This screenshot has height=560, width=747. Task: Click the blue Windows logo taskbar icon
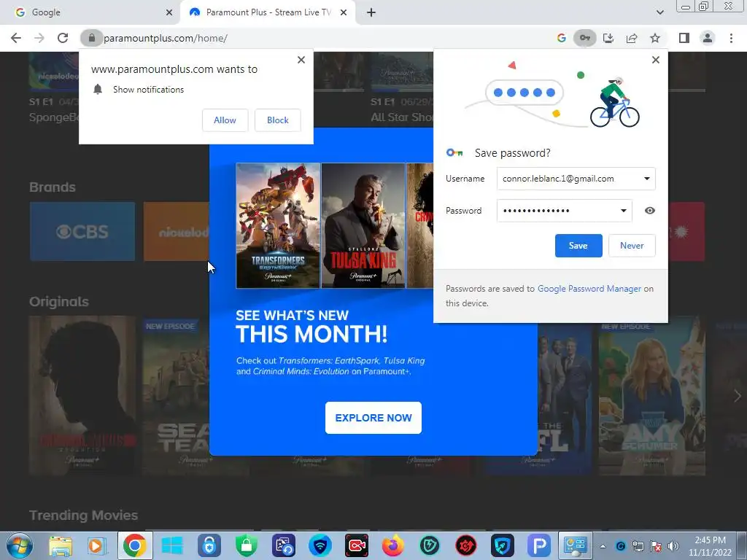[x=172, y=545]
